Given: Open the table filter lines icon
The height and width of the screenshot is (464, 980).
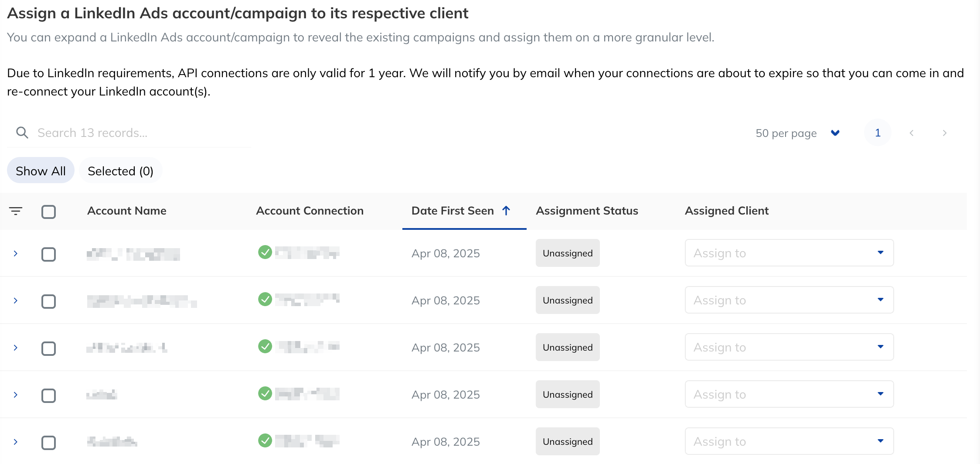Looking at the screenshot, I should [x=16, y=211].
